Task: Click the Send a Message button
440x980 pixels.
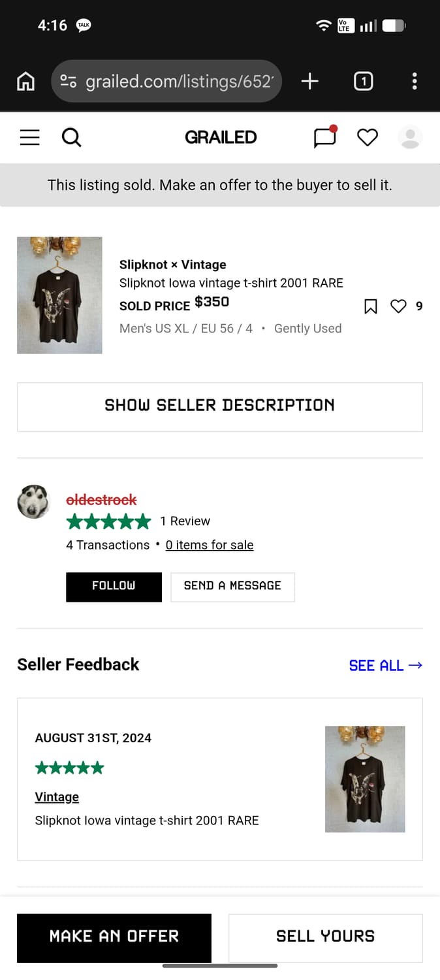Action: click(x=232, y=586)
